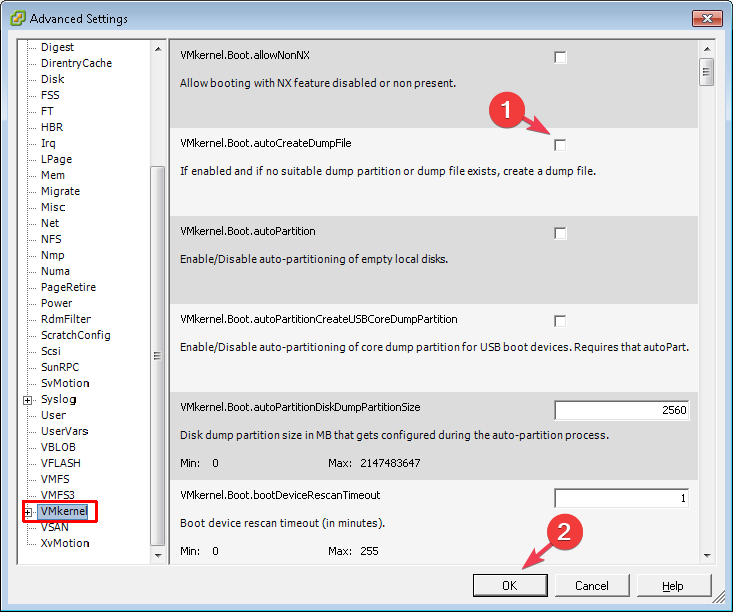The height and width of the screenshot is (612, 733).
Task: Select the RdmFilter tree item
Action: (x=66, y=319)
